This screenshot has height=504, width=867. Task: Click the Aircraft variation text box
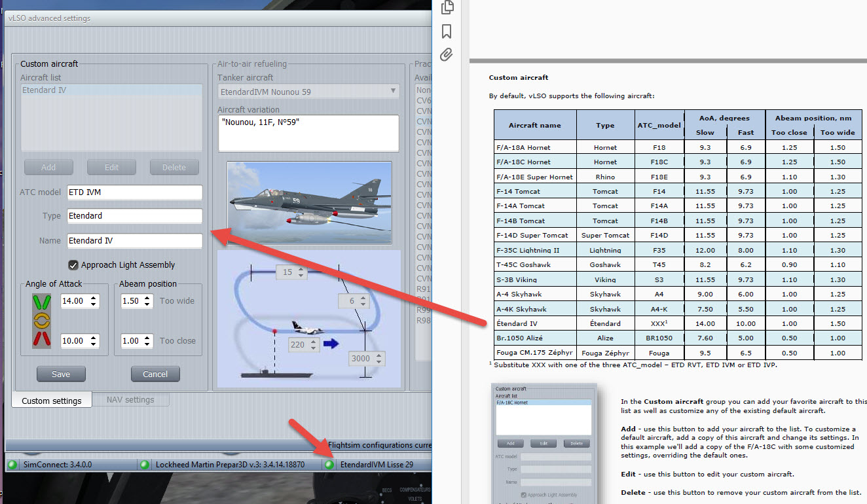click(x=308, y=133)
